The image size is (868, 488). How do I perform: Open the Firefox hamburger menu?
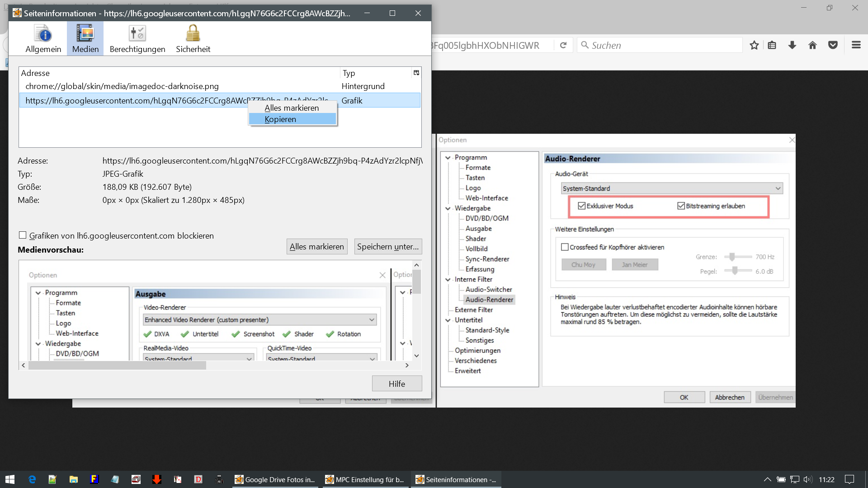click(856, 45)
